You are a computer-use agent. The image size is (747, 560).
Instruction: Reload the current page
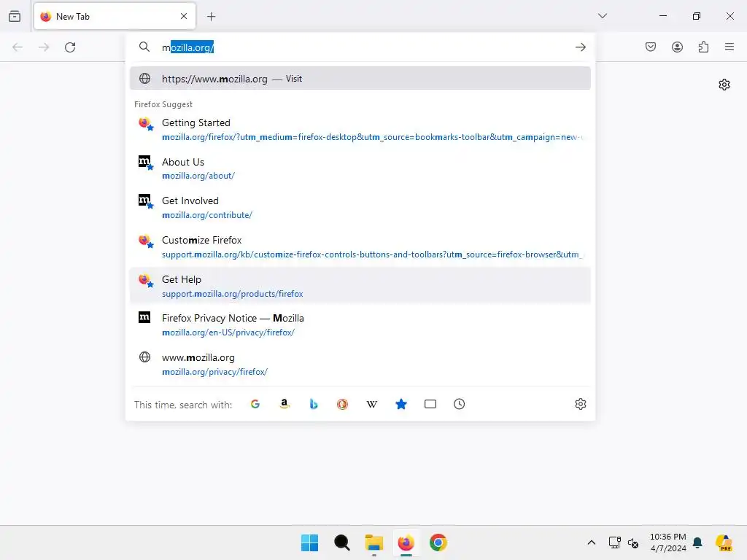(70, 47)
